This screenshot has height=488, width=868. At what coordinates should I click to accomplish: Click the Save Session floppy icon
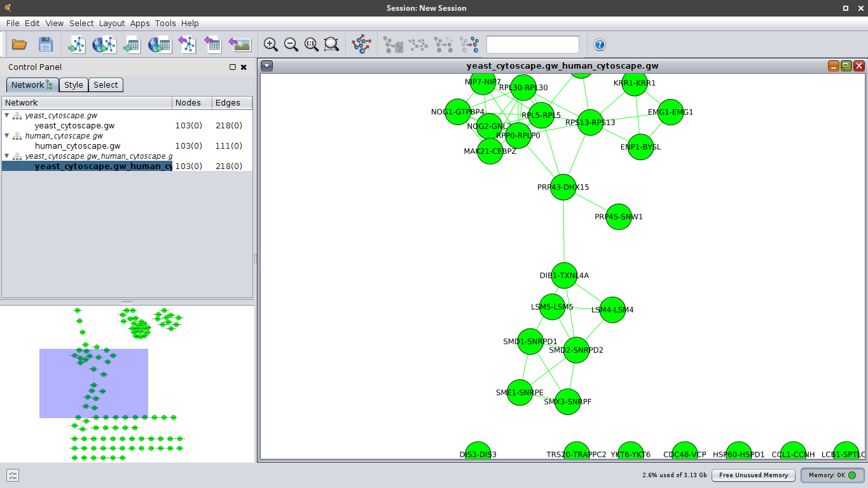coord(46,44)
